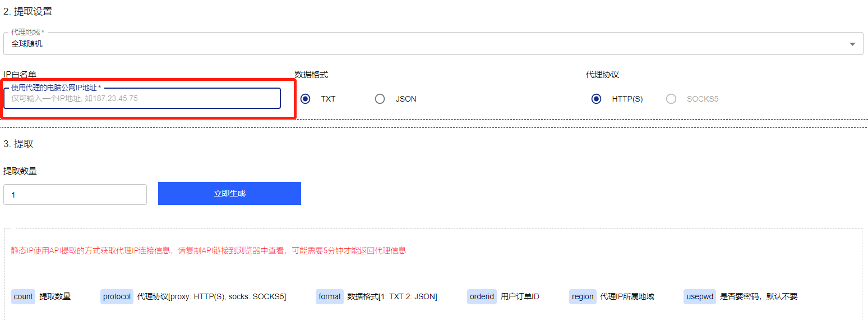Select the HTTP(S) proxy protocol radio
Screen dimensions: 868x320
pyautogui.click(x=597, y=99)
